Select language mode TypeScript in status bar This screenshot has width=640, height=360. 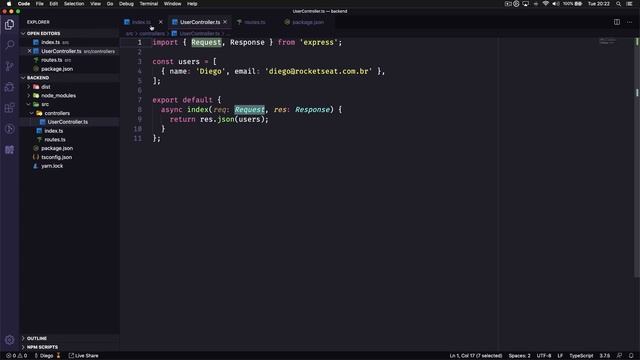tap(581, 356)
